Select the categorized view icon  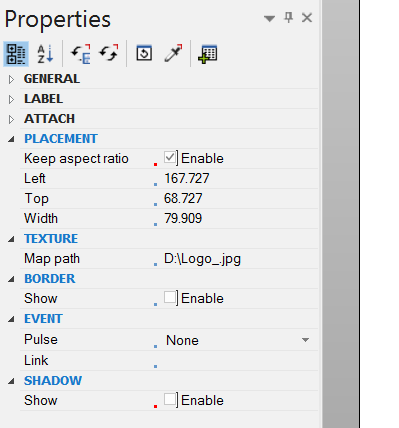[x=16, y=54]
